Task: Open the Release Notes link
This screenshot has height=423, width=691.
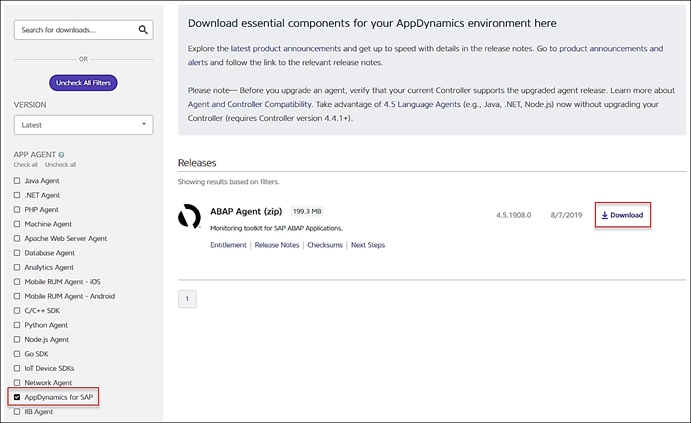Action: pyautogui.click(x=277, y=245)
